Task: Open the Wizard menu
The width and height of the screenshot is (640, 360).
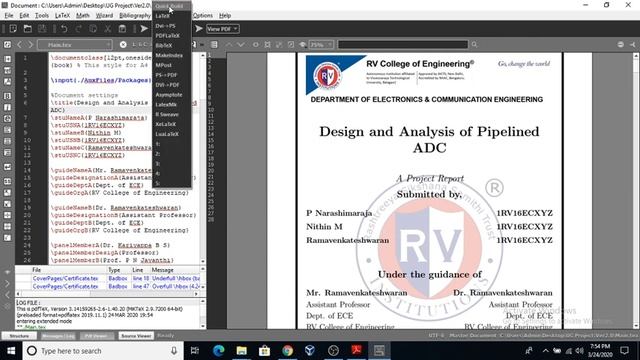Action: click(104, 16)
